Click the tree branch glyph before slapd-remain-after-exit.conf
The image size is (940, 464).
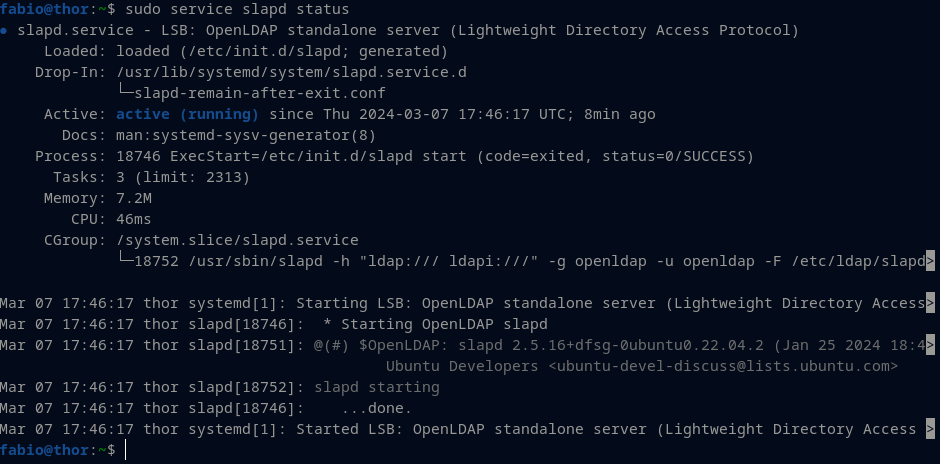pos(125,93)
